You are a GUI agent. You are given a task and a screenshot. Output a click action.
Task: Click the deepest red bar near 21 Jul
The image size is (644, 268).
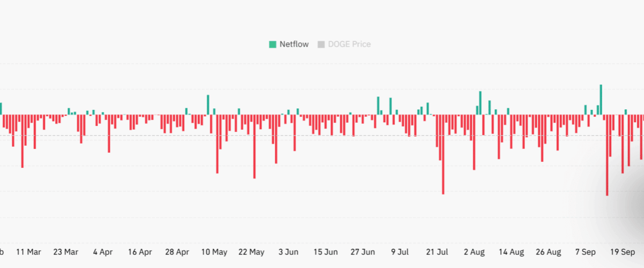tap(443, 154)
